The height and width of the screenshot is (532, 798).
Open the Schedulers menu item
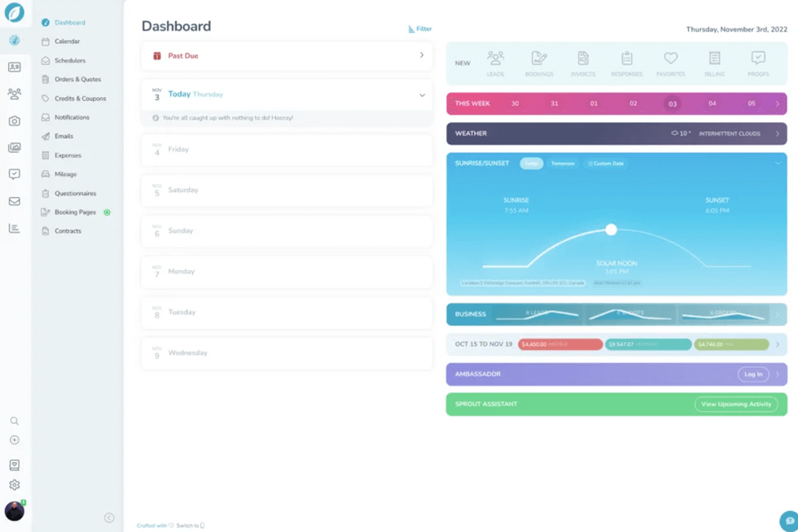point(70,60)
